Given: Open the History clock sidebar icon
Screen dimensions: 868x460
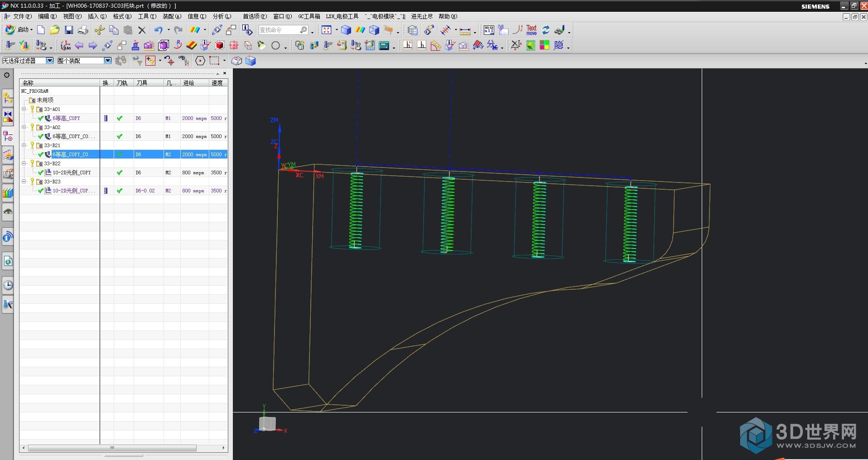Looking at the screenshot, I should pyautogui.click(x=8, y=285).
